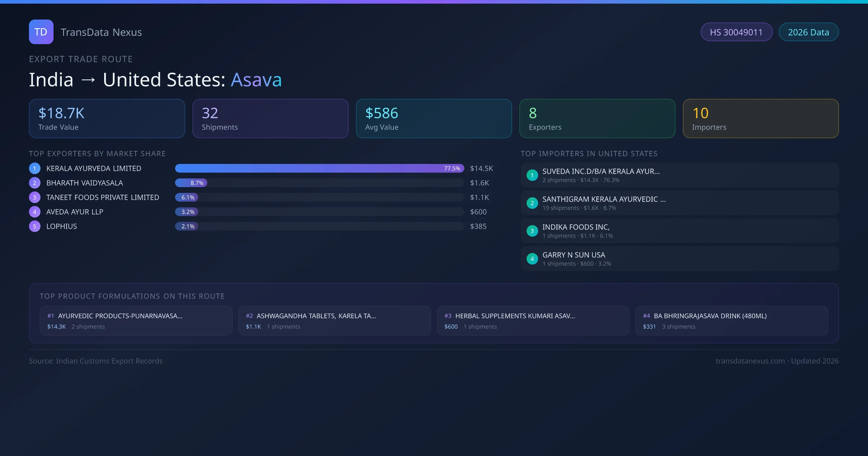The height and width of the screenshot is (456, 868).
Task: Open the 8 Exporters stat card
Action: pos(597,118)
